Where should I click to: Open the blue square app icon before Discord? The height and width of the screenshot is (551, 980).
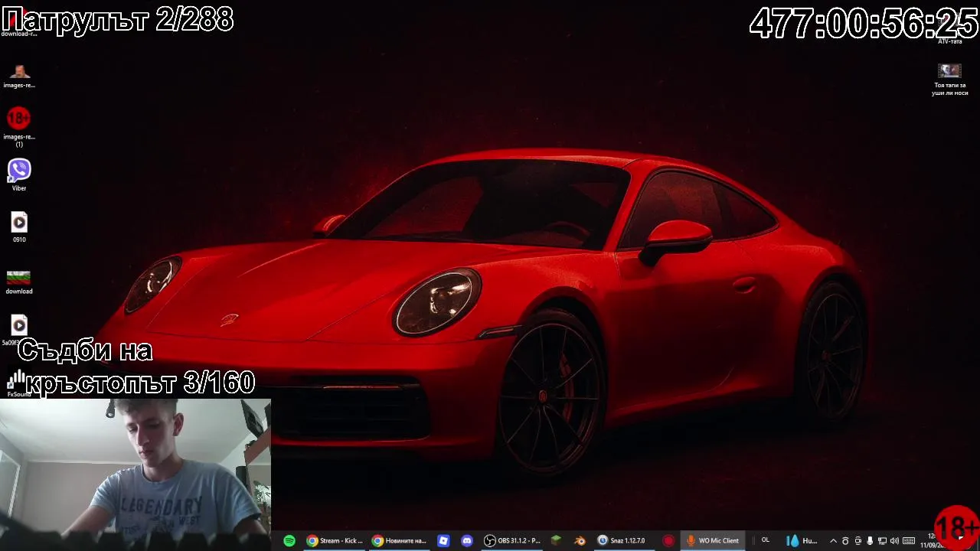coord(443,540)
